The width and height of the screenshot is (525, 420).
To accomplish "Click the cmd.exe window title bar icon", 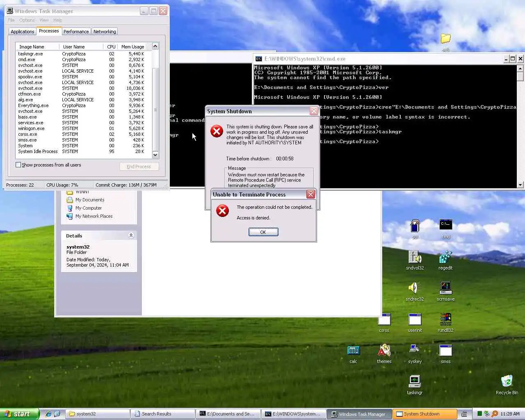I will tap(258, 59).
